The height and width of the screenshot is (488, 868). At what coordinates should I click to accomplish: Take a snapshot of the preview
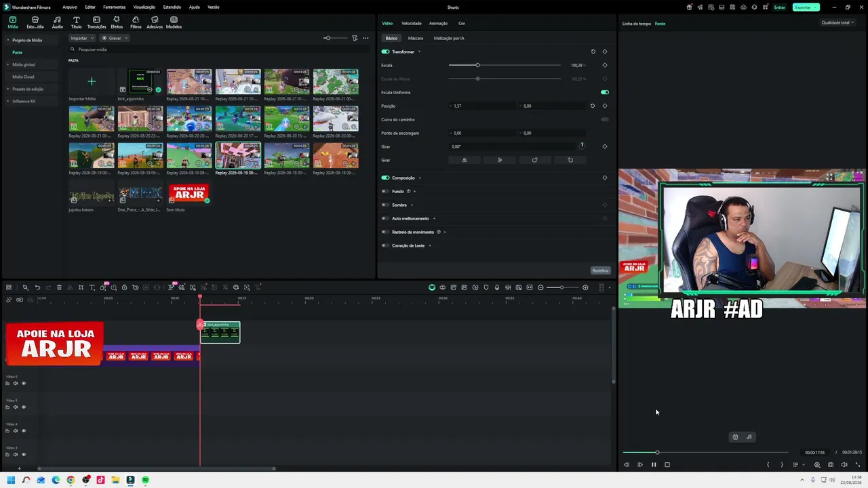(x=831, y=465)
